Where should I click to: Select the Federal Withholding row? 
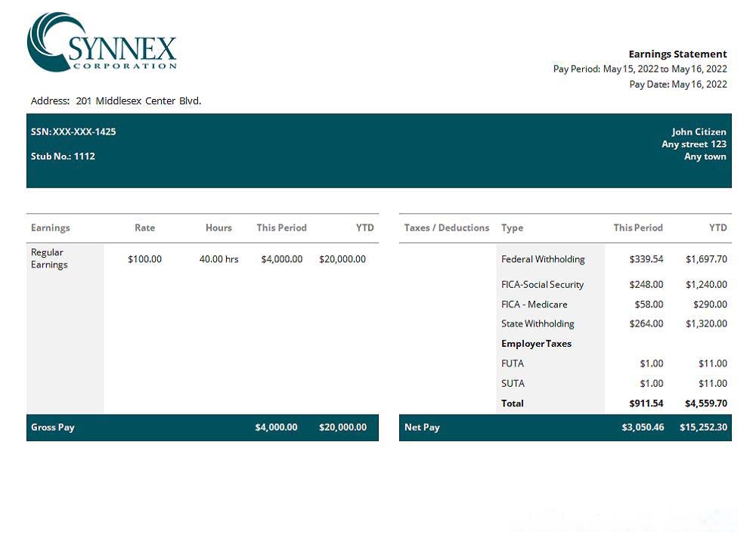(543, 259)
